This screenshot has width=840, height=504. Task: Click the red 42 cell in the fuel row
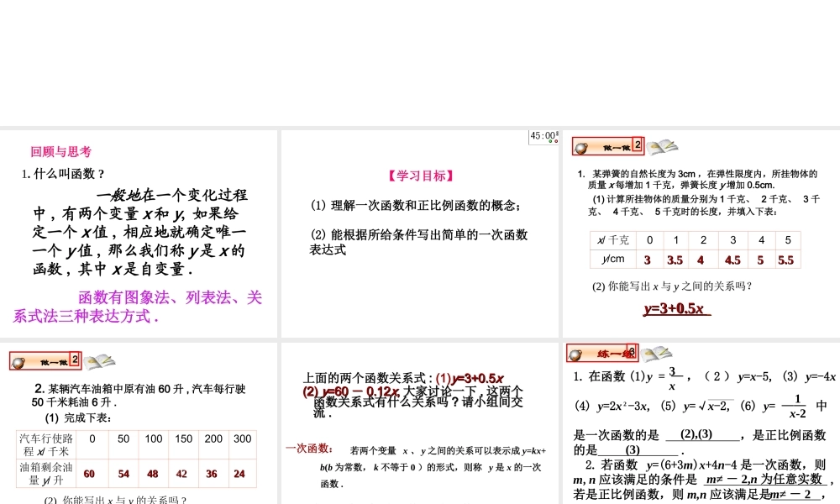tap(181, 474)
